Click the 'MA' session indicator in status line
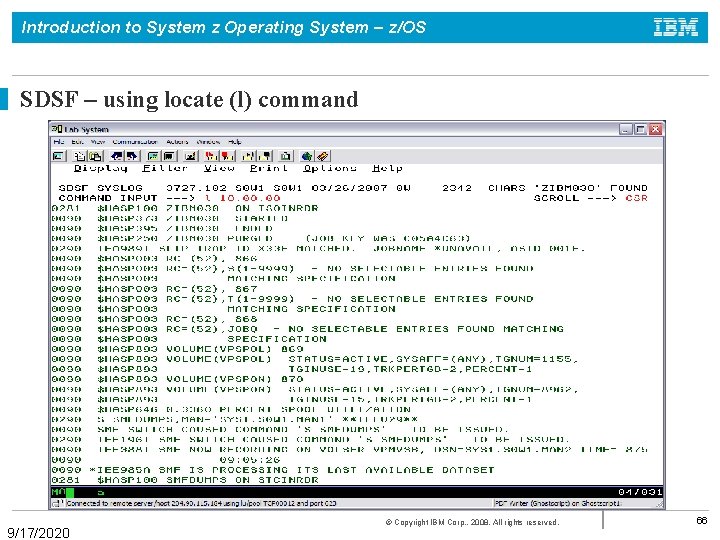This screenshot has height=540, width=720. (58, 492)
